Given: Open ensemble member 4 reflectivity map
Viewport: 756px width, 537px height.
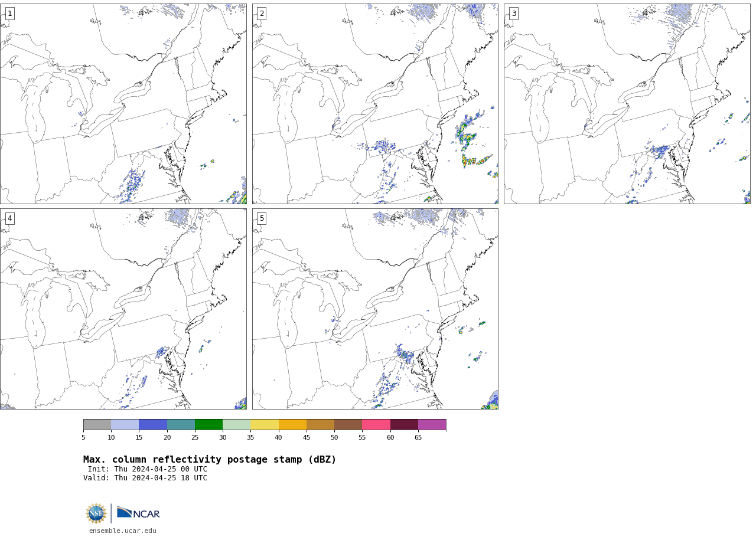Looking at the screenshot, I should click(x=123, y=309).
